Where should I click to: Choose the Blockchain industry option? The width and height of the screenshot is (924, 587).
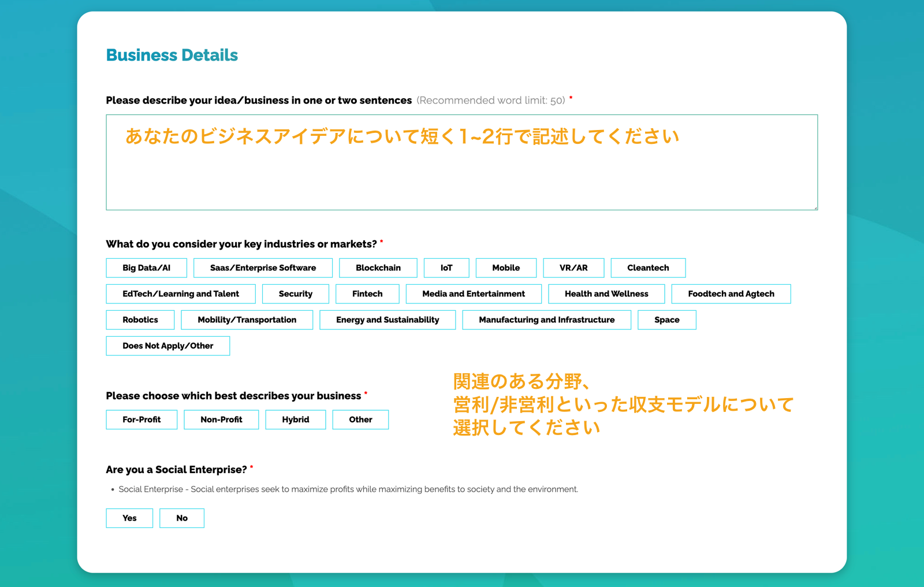(x=378, y=268)
